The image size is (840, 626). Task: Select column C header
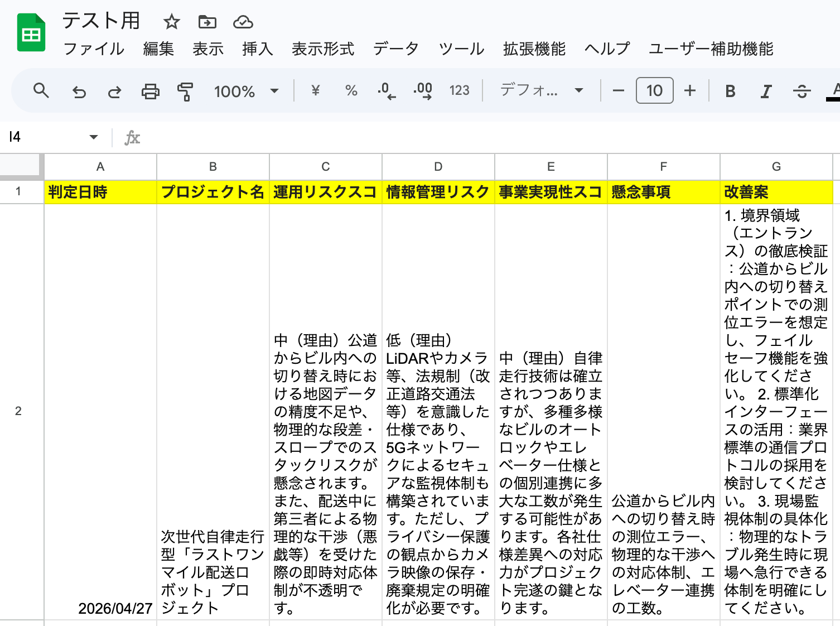tap(326, 166)
